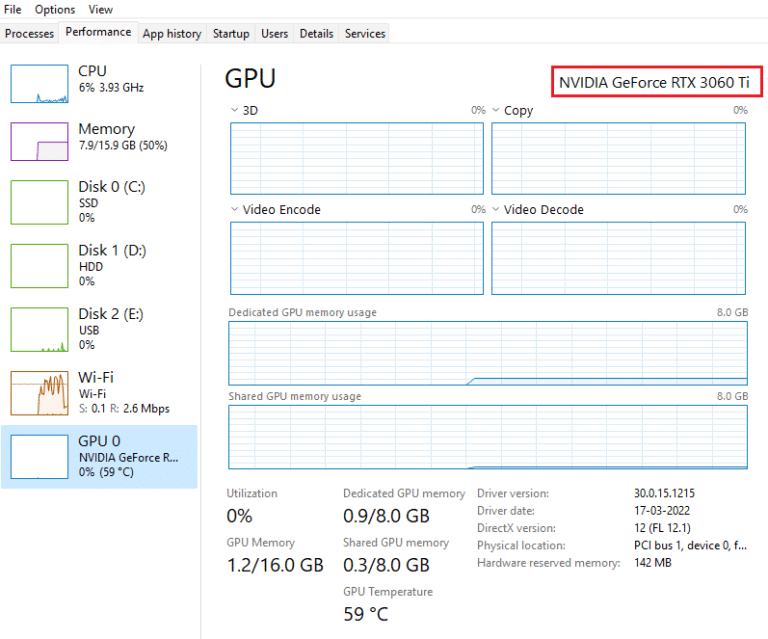Screen dimensions: 768x639
Task: Click the 7.9/15.9 GB (50%) memory text
Action: pyautogui.click(x=123, y=145)
